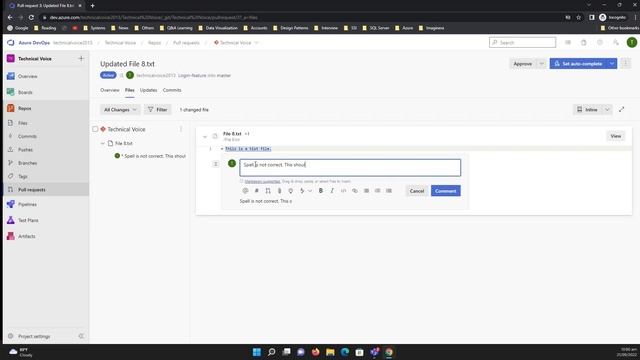The height and width of the screenshot is (360, 640).
Task: Collapse the sidebar navigation
Action: pos(81,336)
